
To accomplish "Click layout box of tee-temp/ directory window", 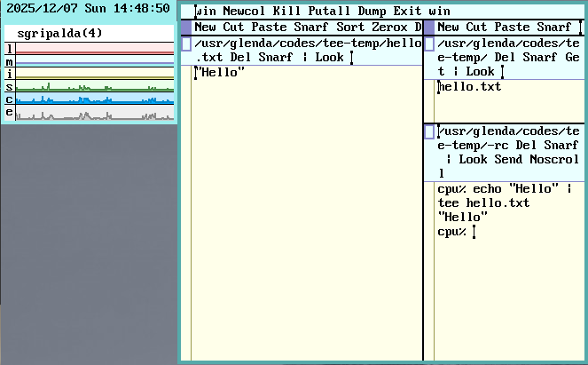I will click(429, 44).
